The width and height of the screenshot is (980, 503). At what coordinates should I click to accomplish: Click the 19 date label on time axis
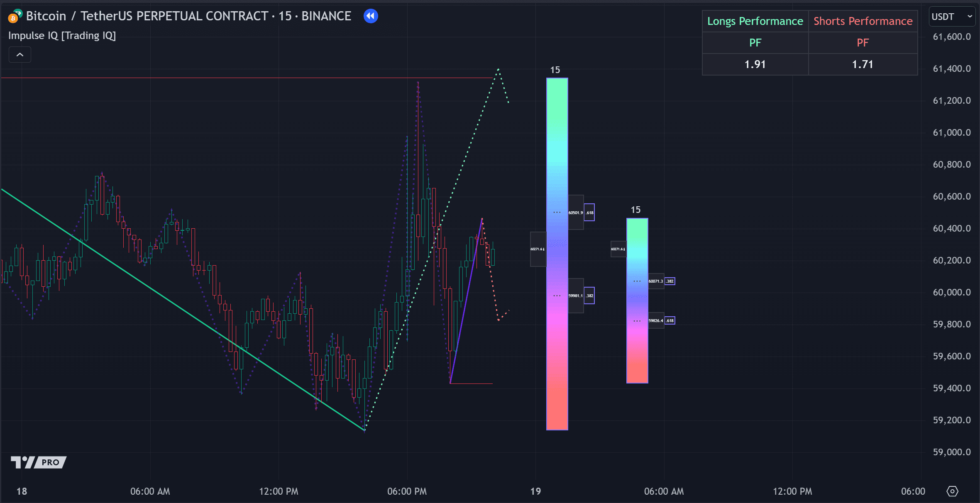(535, 491)
